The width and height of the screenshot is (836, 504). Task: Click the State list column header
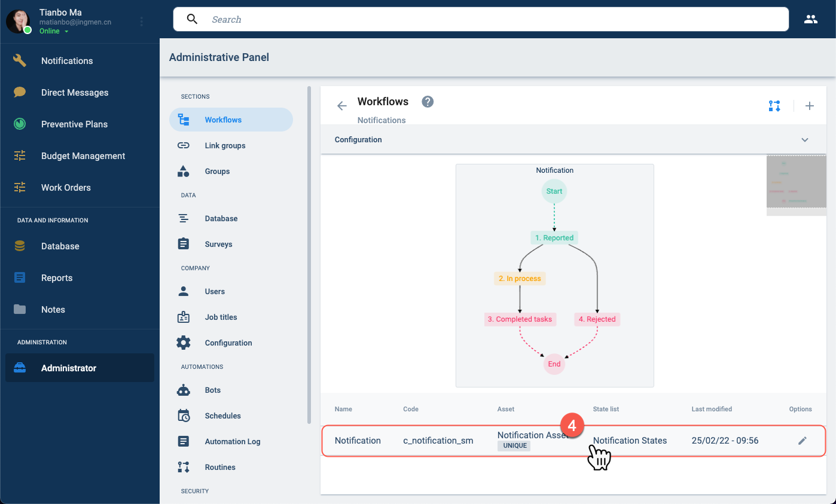click(x=606, y=409)
